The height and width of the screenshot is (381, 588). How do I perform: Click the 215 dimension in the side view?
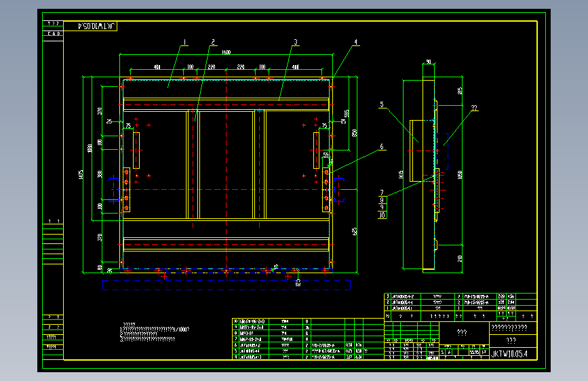pyautogui.click(x=460, y=91)
